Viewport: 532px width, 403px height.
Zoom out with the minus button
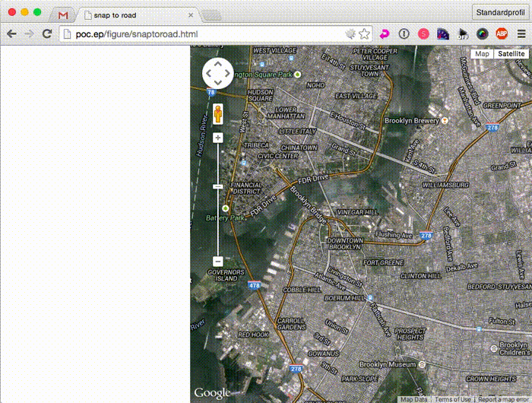(218, 262)
